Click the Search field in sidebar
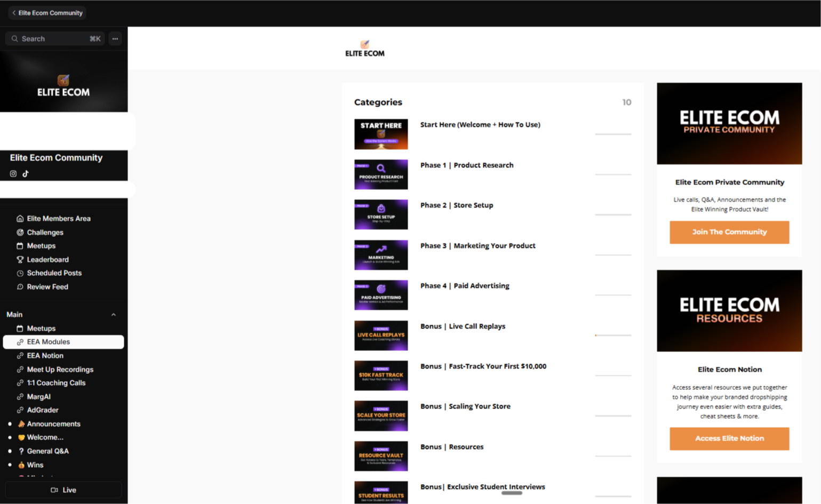The height and width of the screenshot is (504, 821). 55,39
